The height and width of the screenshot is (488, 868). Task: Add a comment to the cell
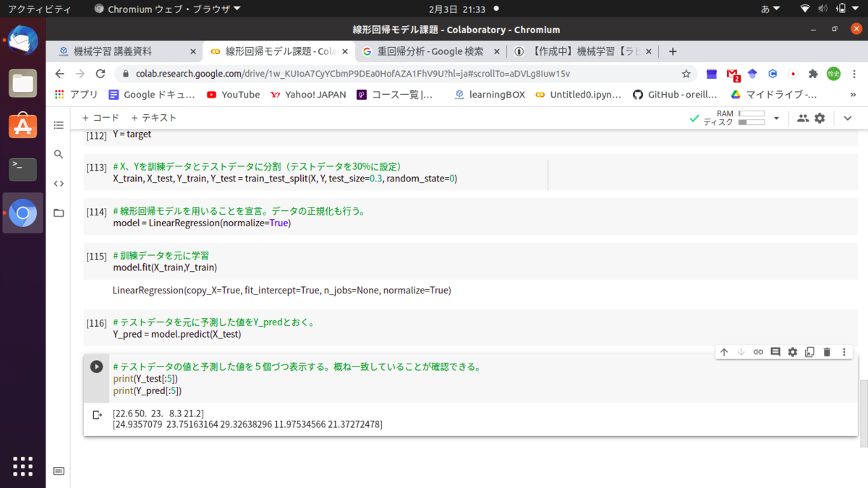[775, 352]
